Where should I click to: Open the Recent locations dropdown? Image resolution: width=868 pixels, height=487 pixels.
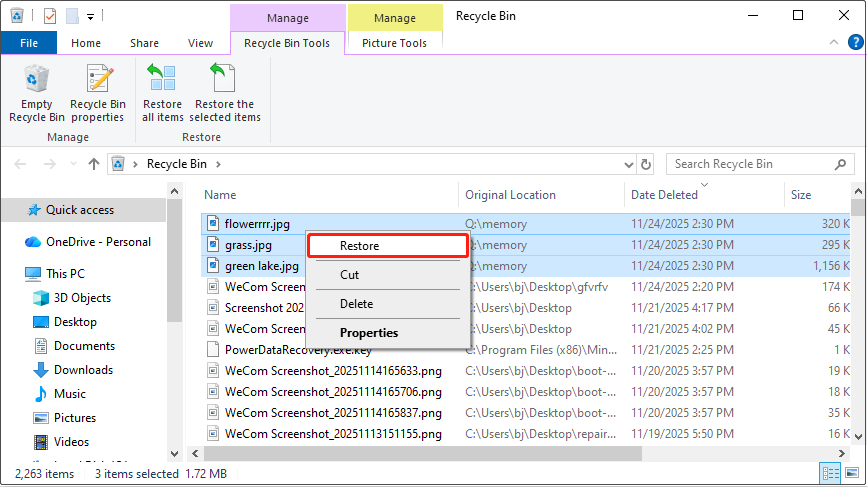(73, 164)
